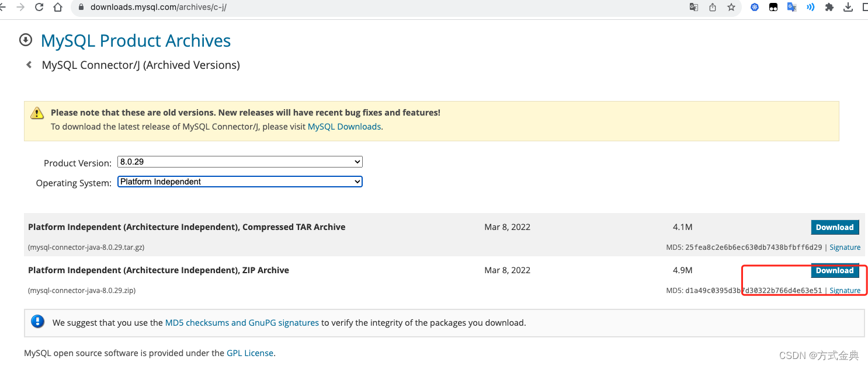This screenshot has height=366, width=868.
Task: Select the tar.gz file name text
Action: [86, 248]
